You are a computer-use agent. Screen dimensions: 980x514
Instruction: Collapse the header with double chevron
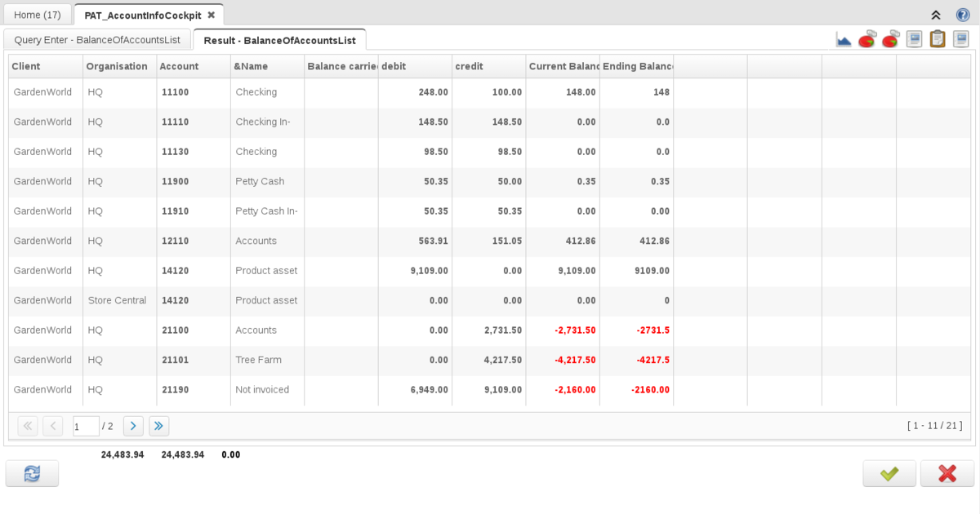click(936, 15)
